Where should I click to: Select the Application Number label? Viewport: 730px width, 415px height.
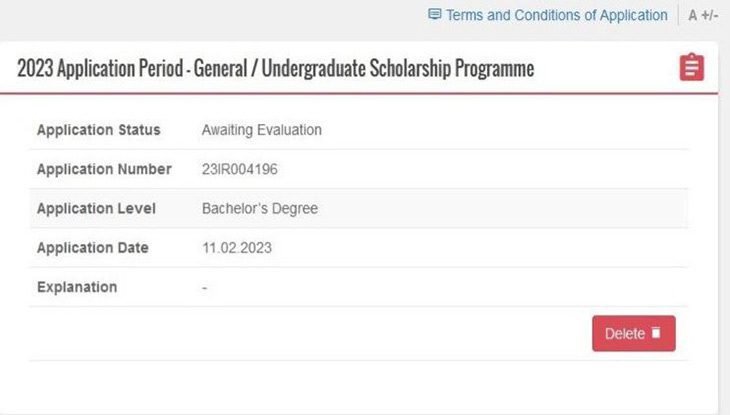coord(104,169)
